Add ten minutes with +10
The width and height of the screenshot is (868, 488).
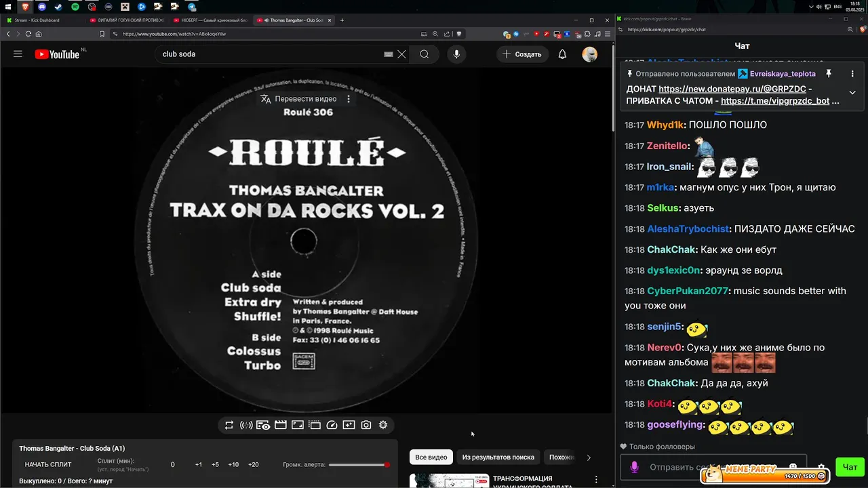[x=233, y=465]
